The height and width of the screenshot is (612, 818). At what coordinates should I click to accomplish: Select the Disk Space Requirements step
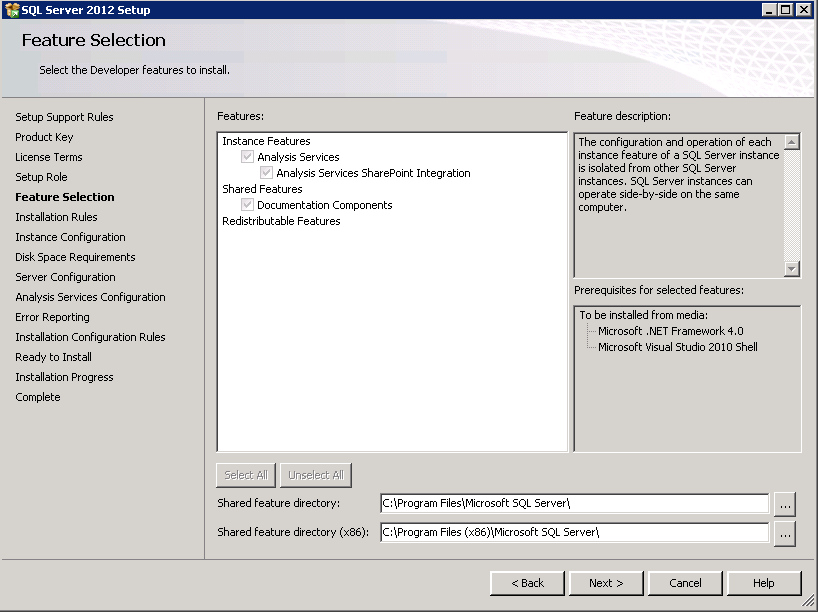[x=75, y=257]
